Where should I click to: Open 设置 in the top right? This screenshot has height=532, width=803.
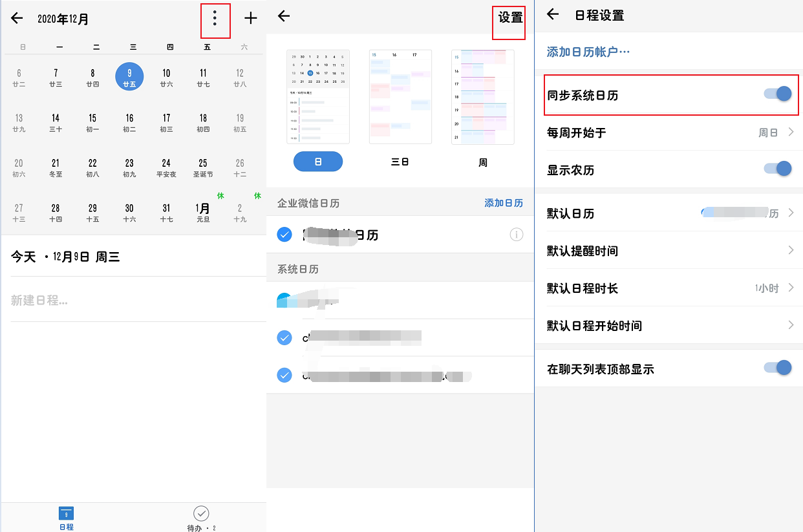click(510, 17)
